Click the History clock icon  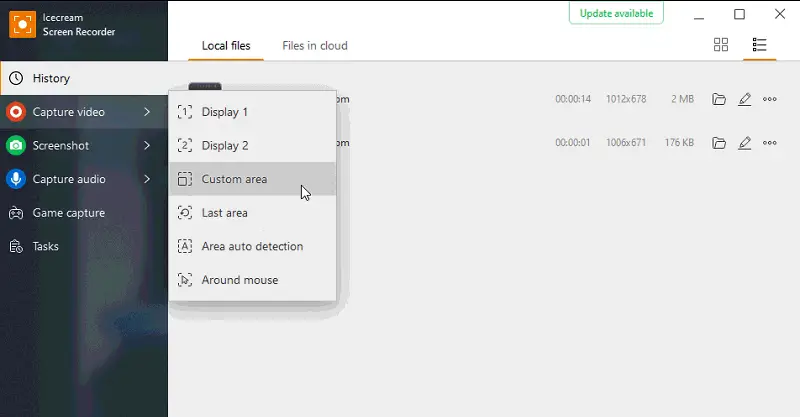(x=16, y=78)
